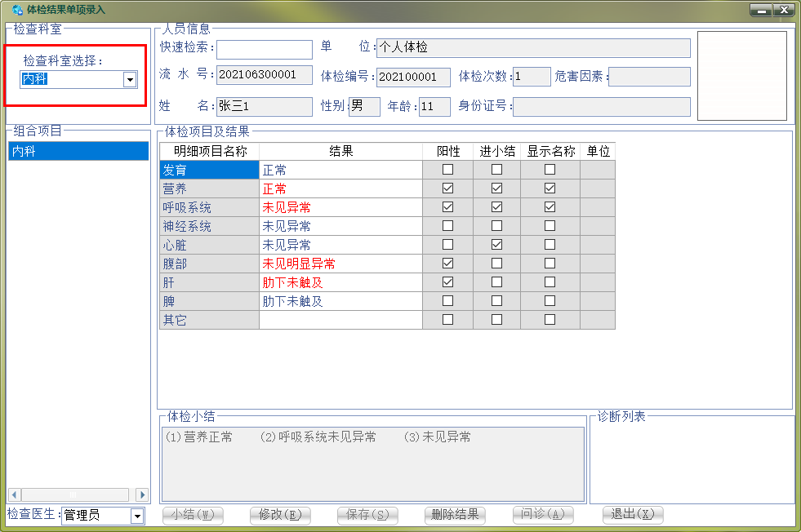801x532 pixels.
Task: Uncheck 显示名称 checkbox for 营养 row
Action: click(550, 188)
